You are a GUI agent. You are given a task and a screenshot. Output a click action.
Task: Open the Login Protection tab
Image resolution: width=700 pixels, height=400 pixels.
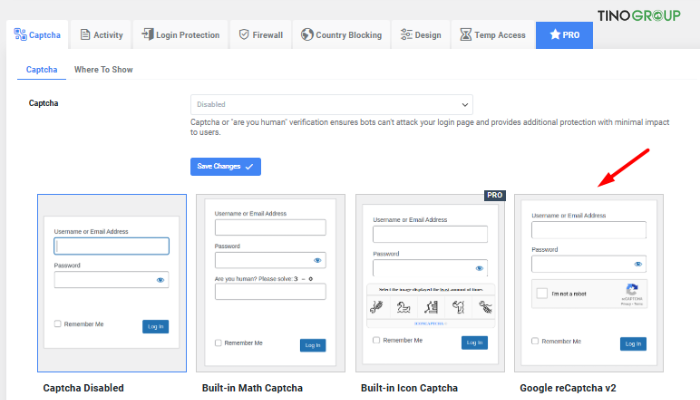(180, 35)
